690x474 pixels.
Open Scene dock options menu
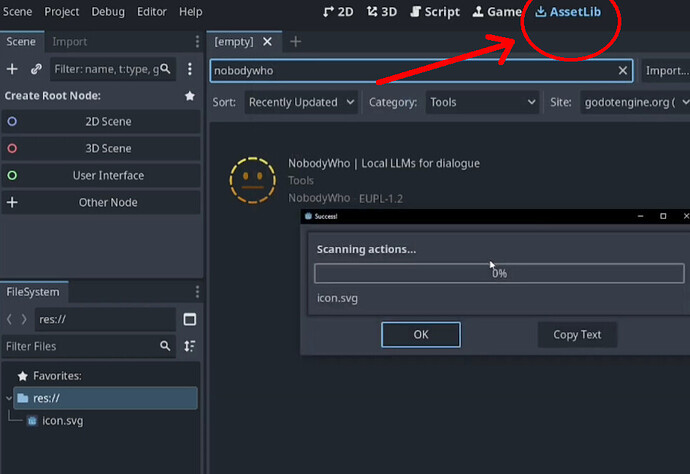click(x=197, y=42)
